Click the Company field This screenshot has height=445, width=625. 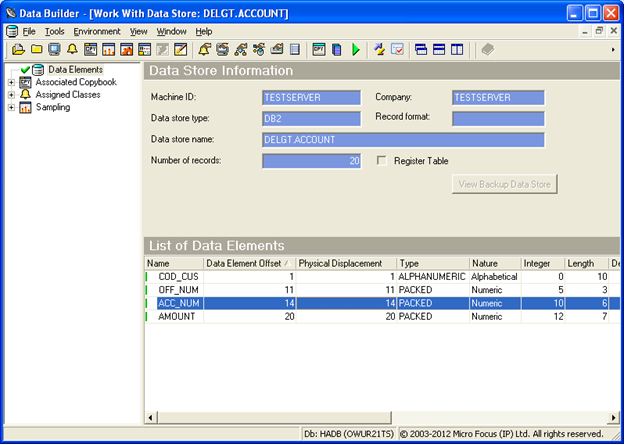498,98
